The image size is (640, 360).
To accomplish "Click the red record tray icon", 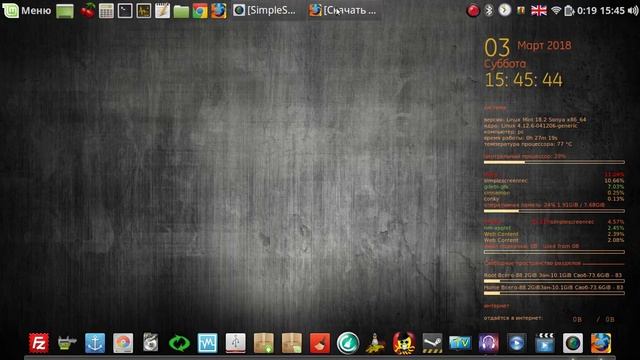I will point(473,11).
